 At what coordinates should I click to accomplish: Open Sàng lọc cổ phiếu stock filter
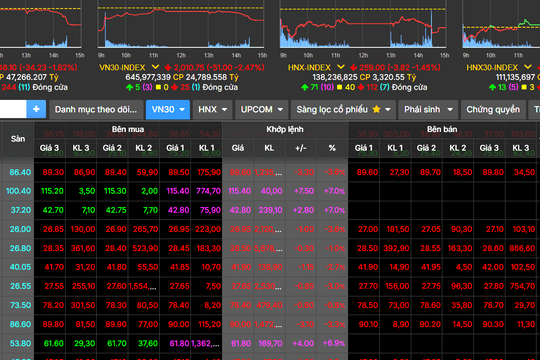tap(343, 110)
